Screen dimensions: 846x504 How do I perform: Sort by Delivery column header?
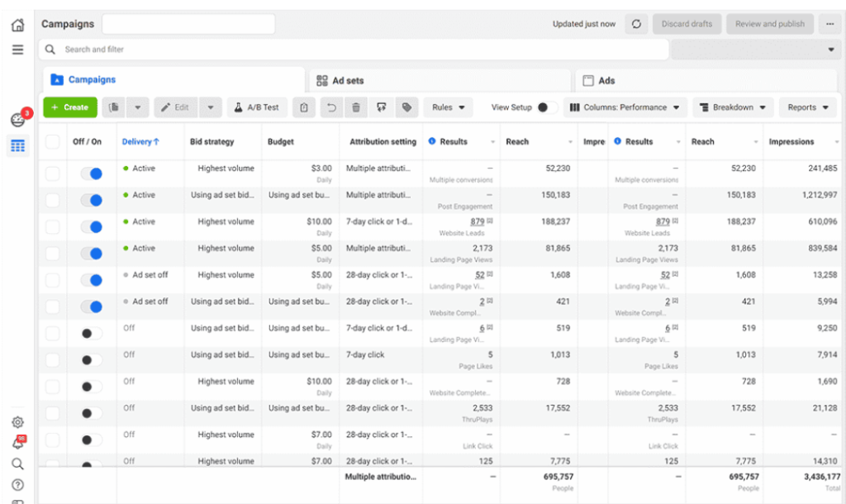[x=140, y=141]
